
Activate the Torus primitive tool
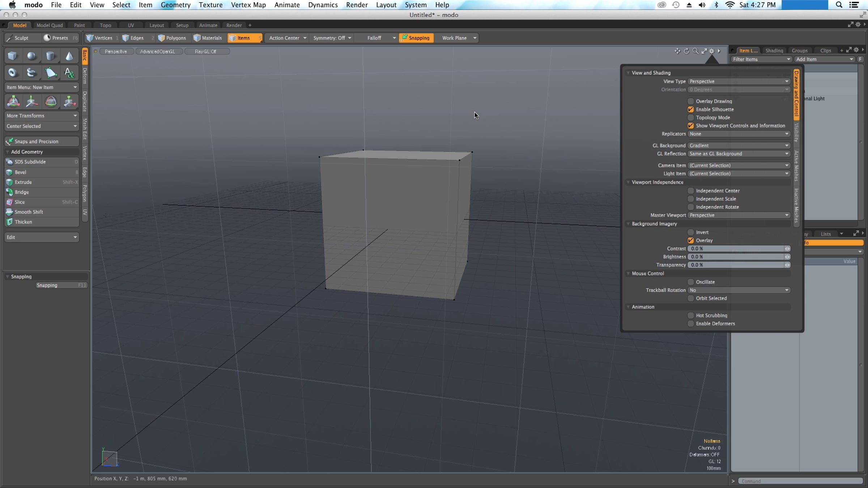(13, 73)
